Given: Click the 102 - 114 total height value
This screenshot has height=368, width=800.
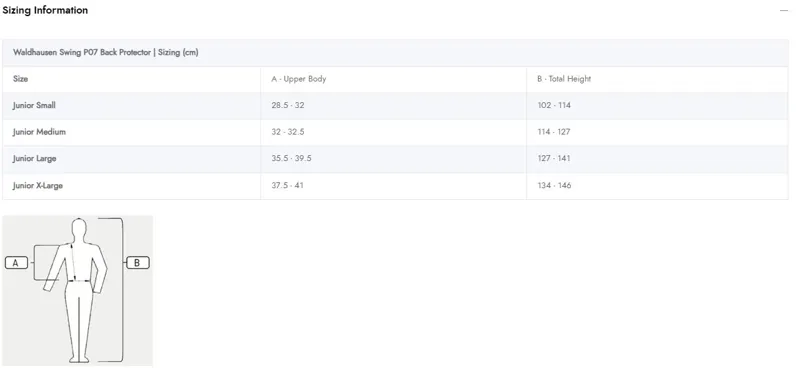Looking at the screenshot, I should coord(554,106).
